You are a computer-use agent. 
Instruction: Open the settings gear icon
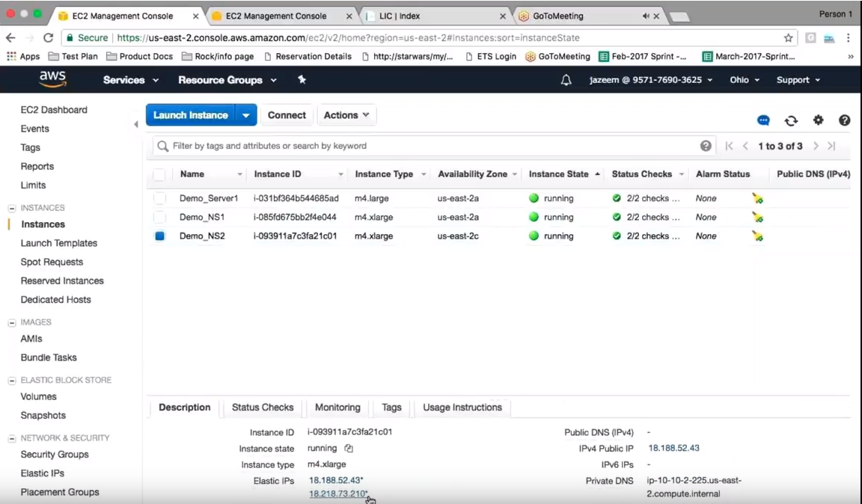click(x=818, y=120)
